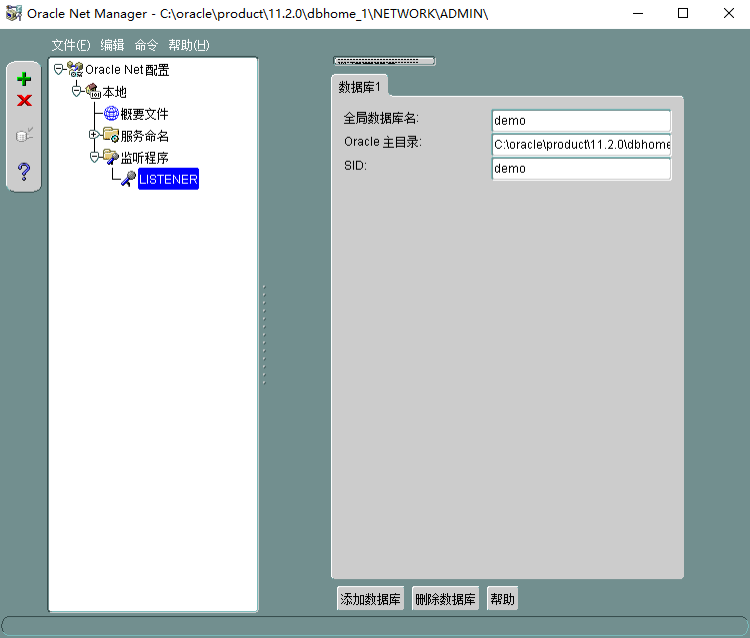Select the LISTENER tree item

pos(168,179)
